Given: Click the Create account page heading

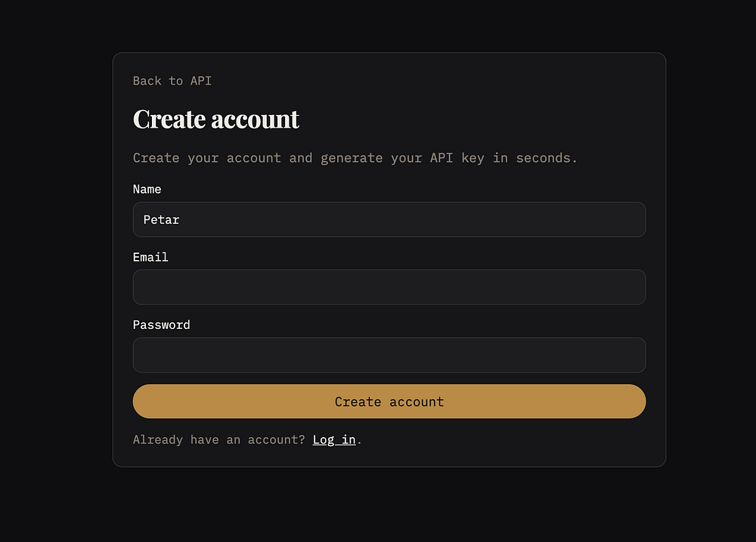Looking at the screenshot, I should point(216,119).
